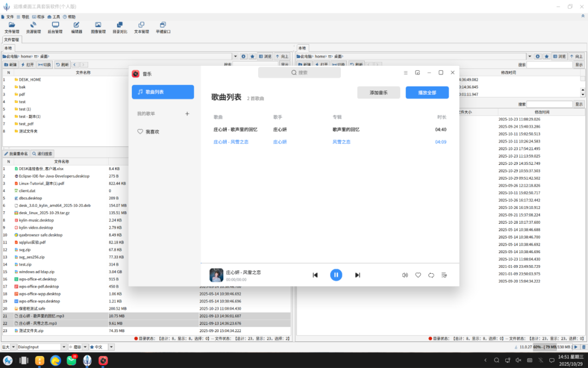Add a new playlist with plus icon
588x368 pixels.
[x=187, y=114]
